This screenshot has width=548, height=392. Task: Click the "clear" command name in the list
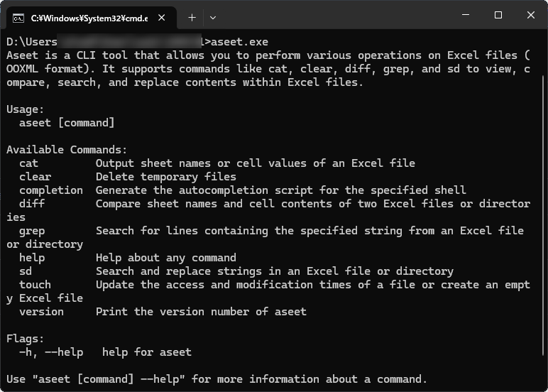[35, 177]
